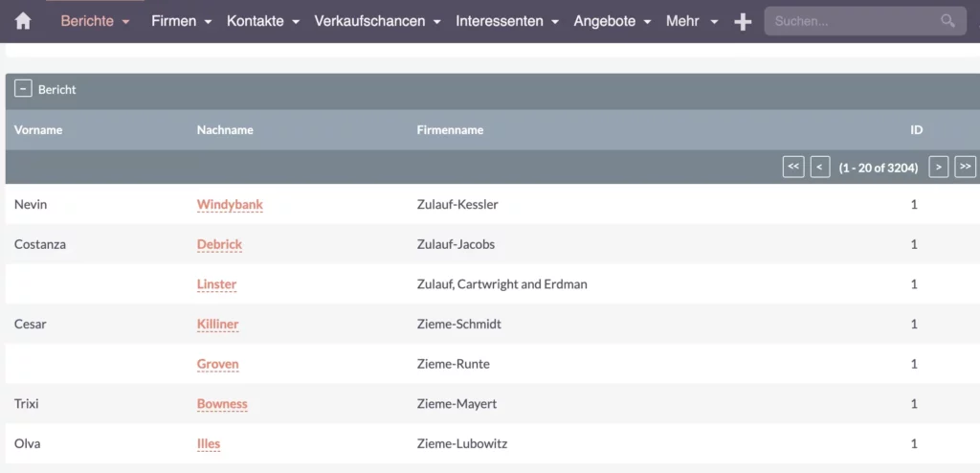Click into the Suchen search field
Screen dimensions: 980x473
[853, 21]
